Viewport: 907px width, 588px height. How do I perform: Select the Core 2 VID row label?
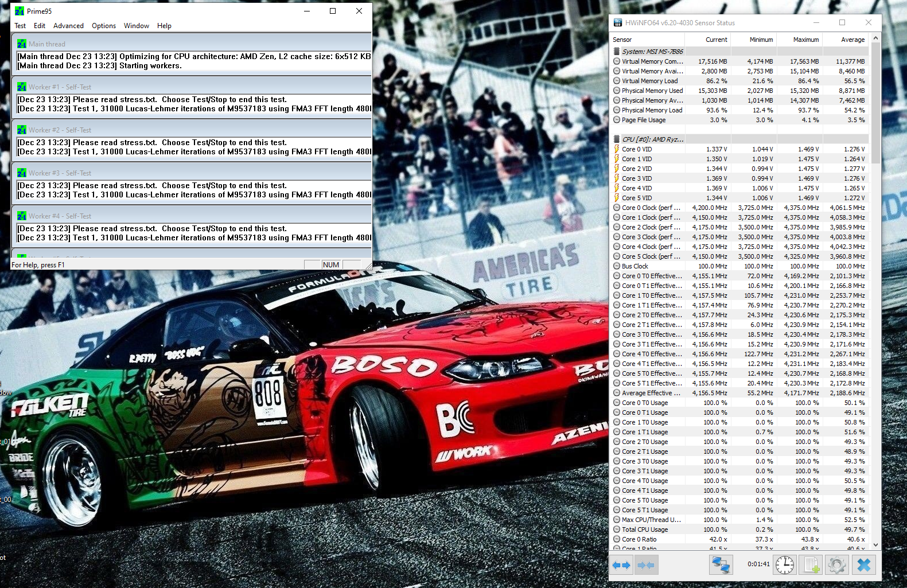637,169
